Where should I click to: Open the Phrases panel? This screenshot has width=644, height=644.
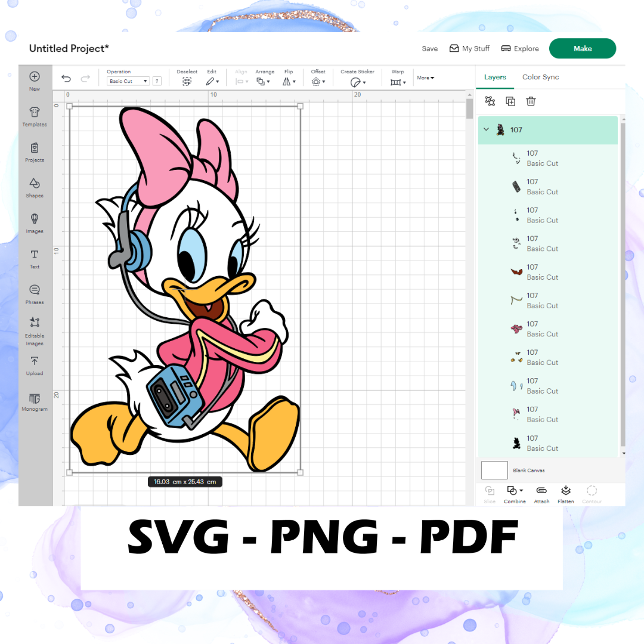coord(35,295)
